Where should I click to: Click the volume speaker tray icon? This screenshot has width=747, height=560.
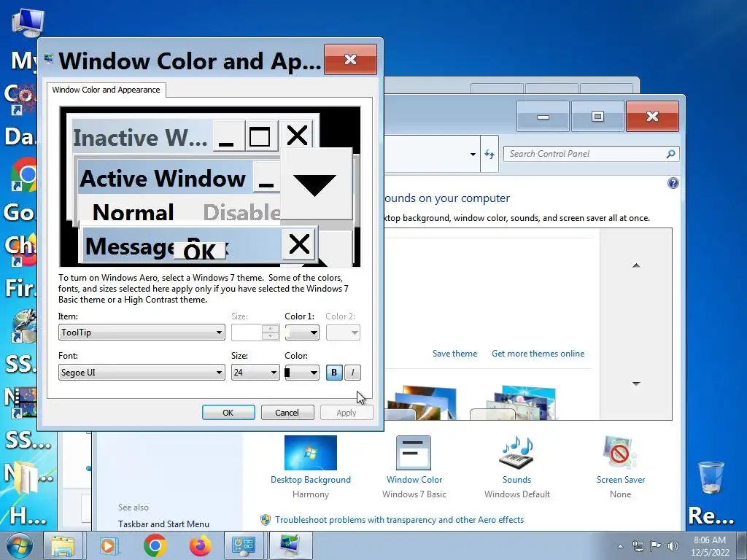(x=673, y=546)
